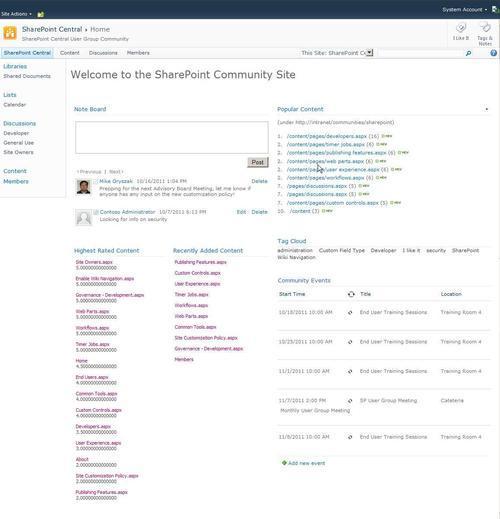This screenshot has width=500, height=519.
Task: Open the System Account dropdown
Action: click(464, 10)
